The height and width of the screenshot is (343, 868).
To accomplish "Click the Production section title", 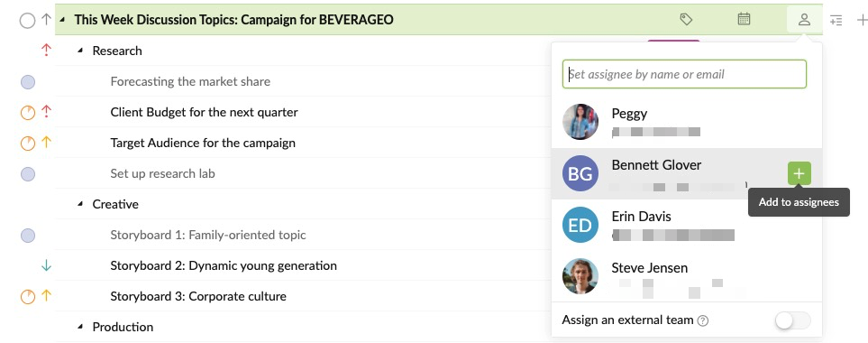I will pyautogui.click(x=123, y=327).
